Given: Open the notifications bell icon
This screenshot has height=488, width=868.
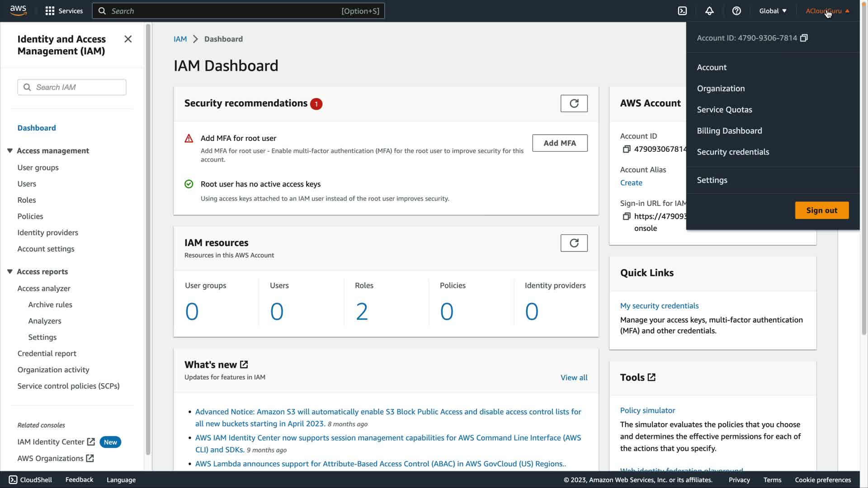Looking at the screenshot, I should coord(709,11).
